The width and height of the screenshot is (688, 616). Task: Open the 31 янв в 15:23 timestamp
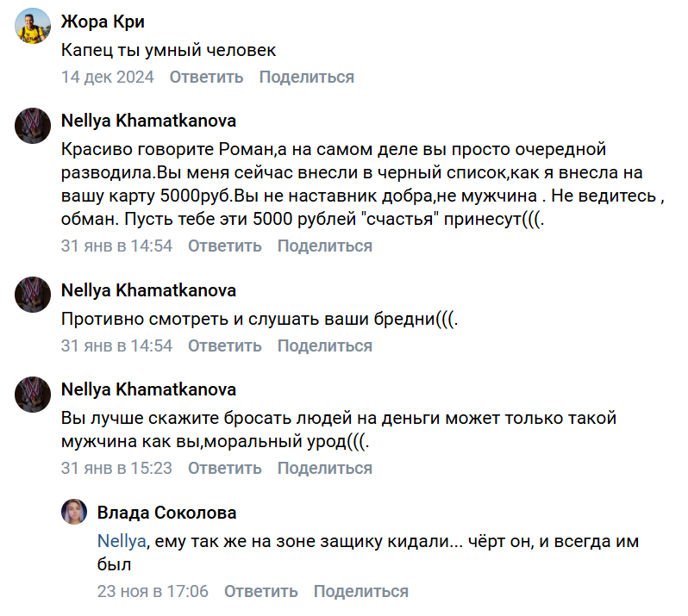click(x=116, y=469)
